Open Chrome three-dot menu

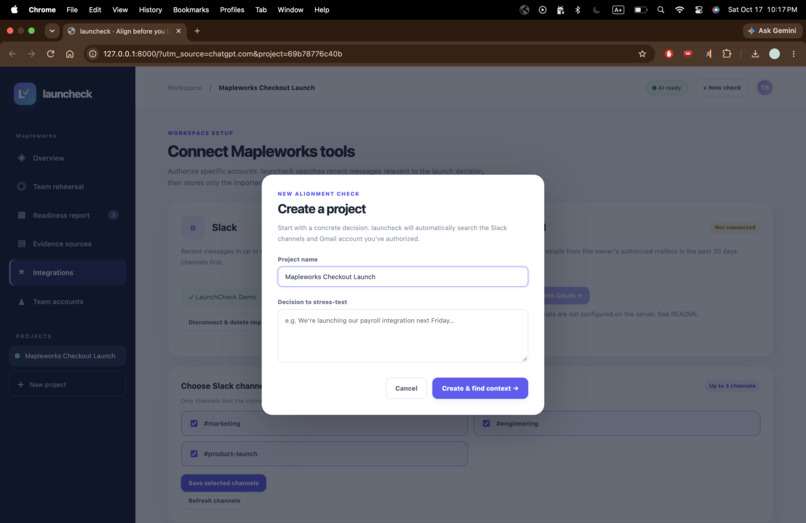(793, 53)
